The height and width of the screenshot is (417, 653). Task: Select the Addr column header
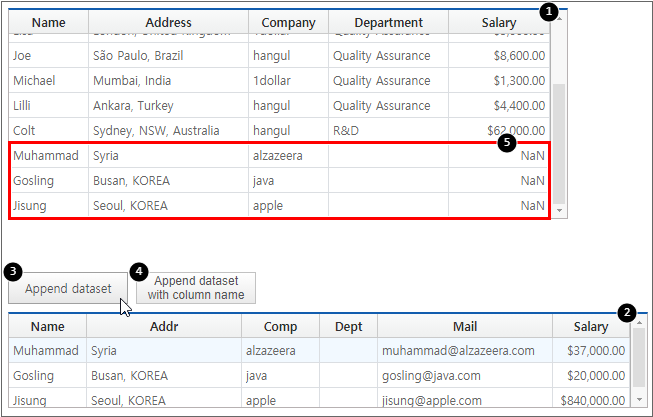click(x=163, y=326)
